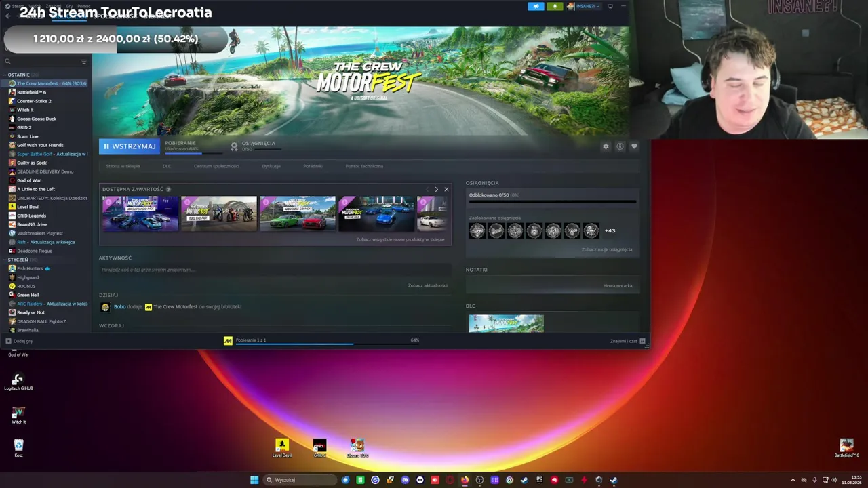Image resolution: width=868 pixels, height=488 pixels.
Task: Open DLC tab
Action: [x=167, y=166]
